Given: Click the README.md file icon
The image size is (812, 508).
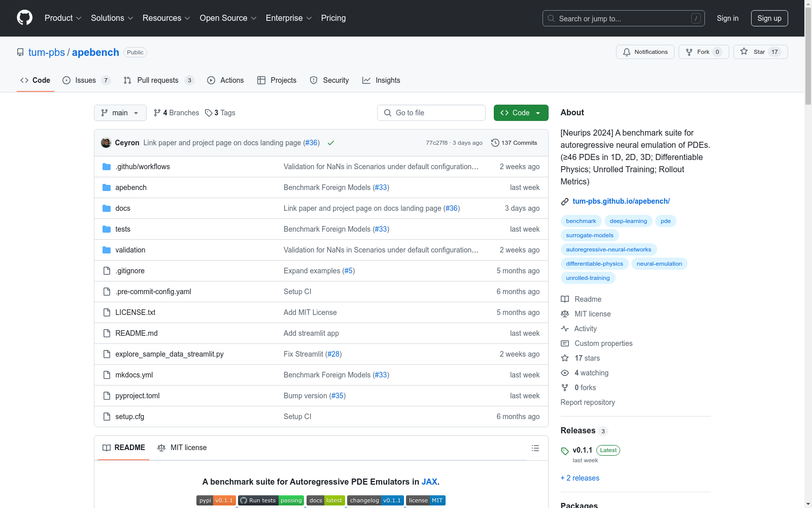Looking at the screenshot, I should (x=107, y=333).
